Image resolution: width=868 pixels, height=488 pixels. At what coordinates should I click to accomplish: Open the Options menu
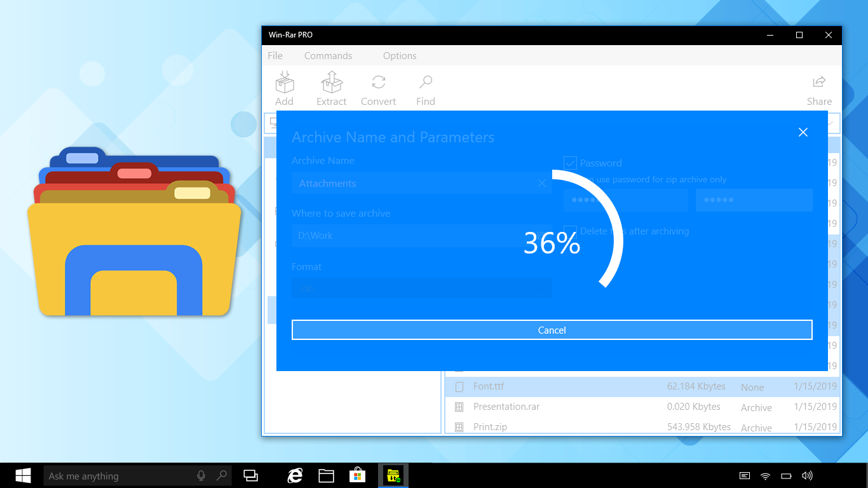[x=400, y=55]
